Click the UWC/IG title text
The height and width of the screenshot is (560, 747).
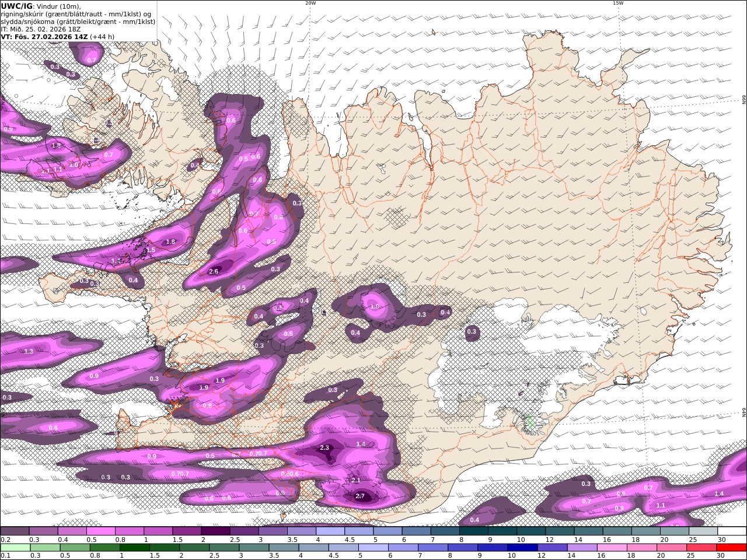click(x=16, y=6)
